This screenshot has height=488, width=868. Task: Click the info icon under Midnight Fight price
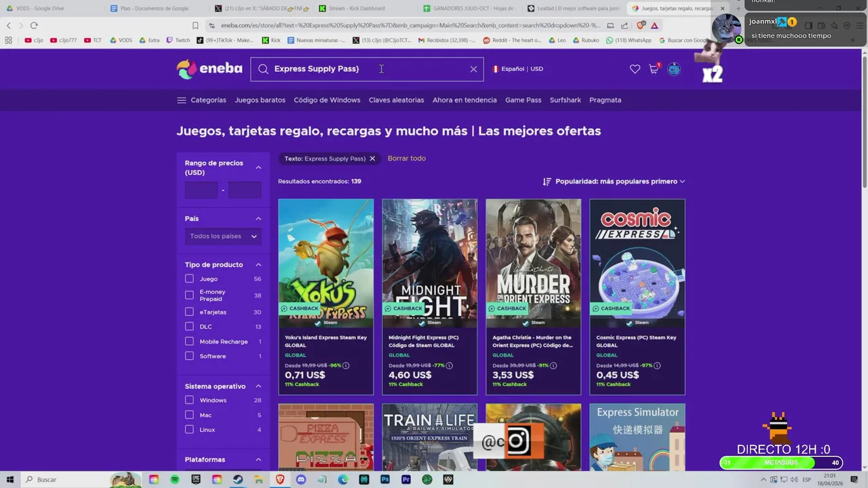tap(450, 365)
